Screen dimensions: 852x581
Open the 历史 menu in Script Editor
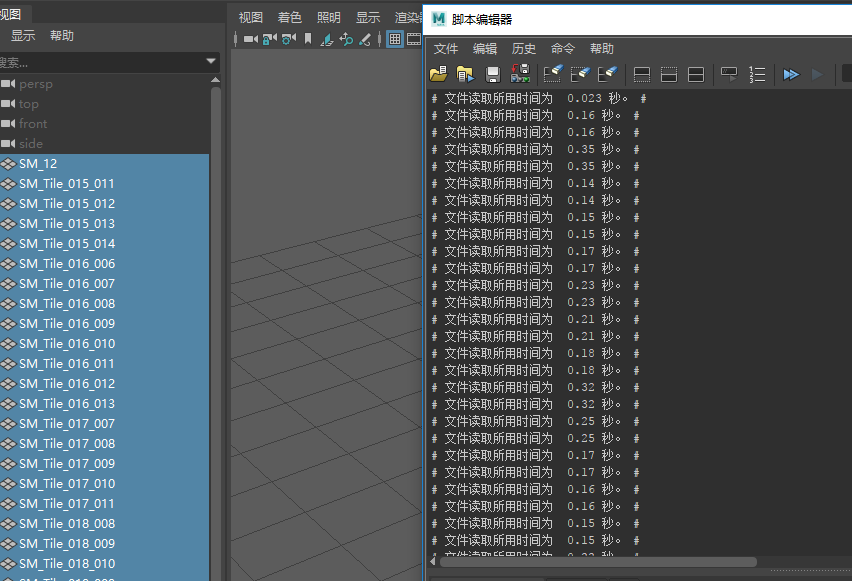pos(524,49)
